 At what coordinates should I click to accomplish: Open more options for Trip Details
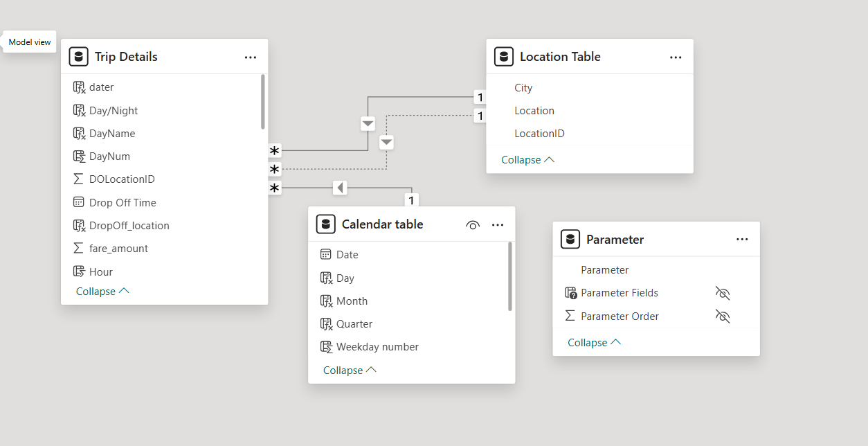click(251, 57)
